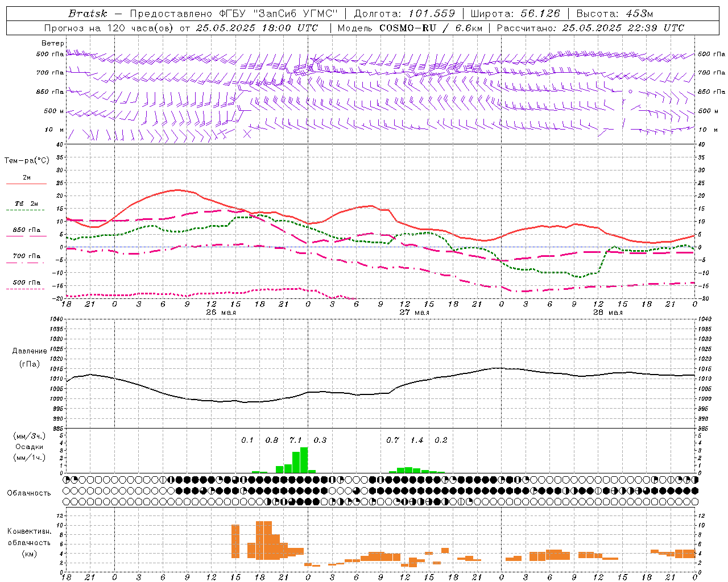Click the "26 мая" date label
Image resolution: width=728 pixels, height=582 pixels.
tap(221, 313)
